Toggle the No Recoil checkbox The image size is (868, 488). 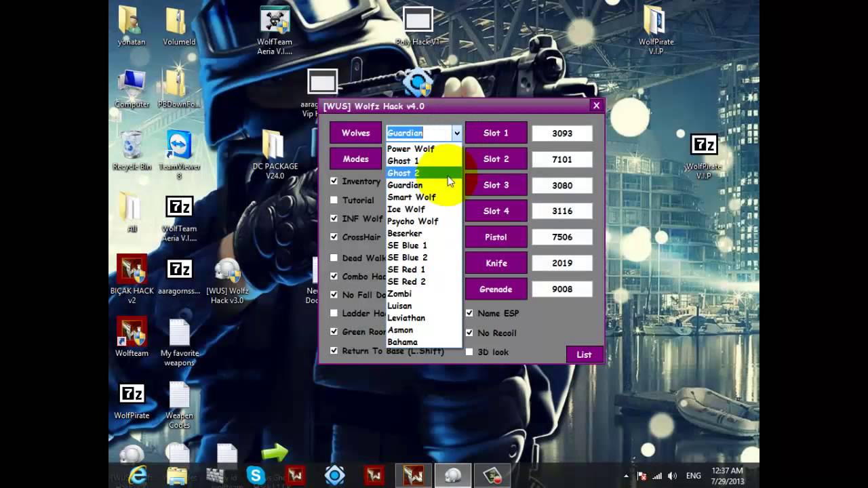469,333
